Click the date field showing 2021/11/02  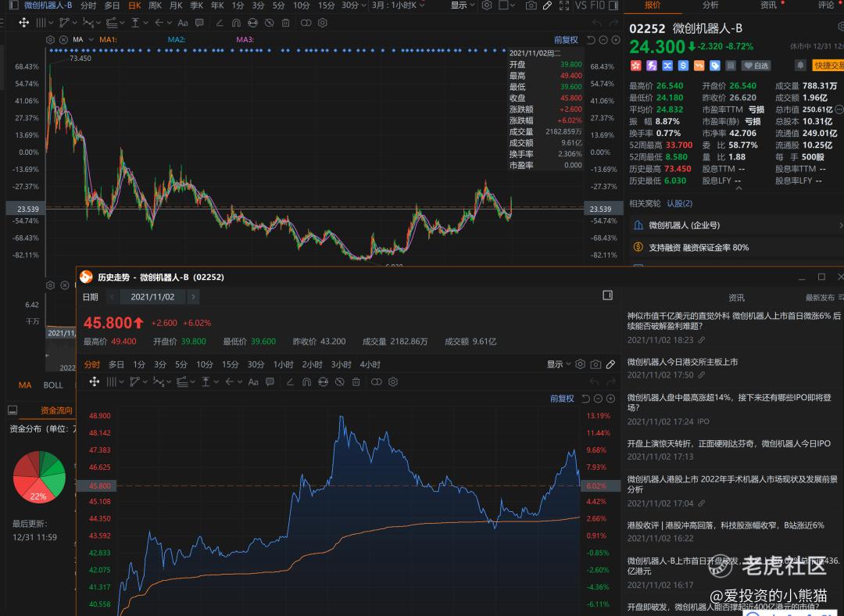click(x=152, y=297)
